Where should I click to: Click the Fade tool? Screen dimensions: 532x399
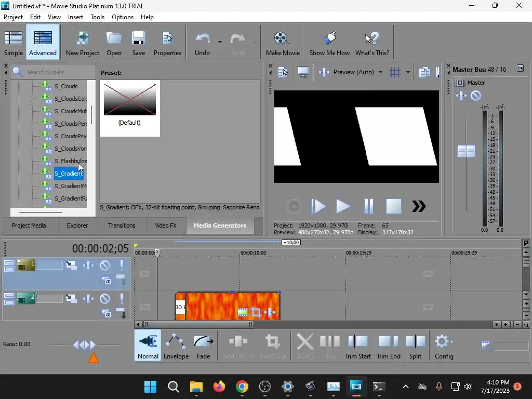pyautogui.click(x=203, y=345)
